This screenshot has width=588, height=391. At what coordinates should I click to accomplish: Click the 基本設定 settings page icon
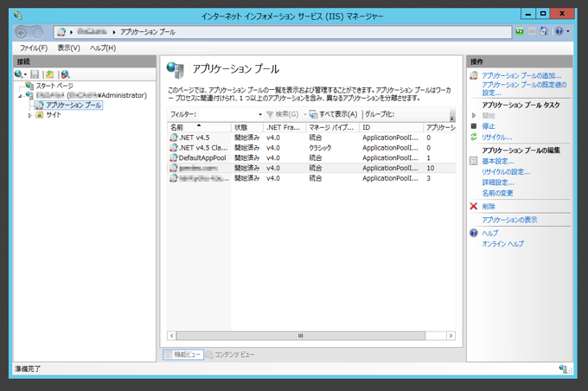click(x=474, y=162)
